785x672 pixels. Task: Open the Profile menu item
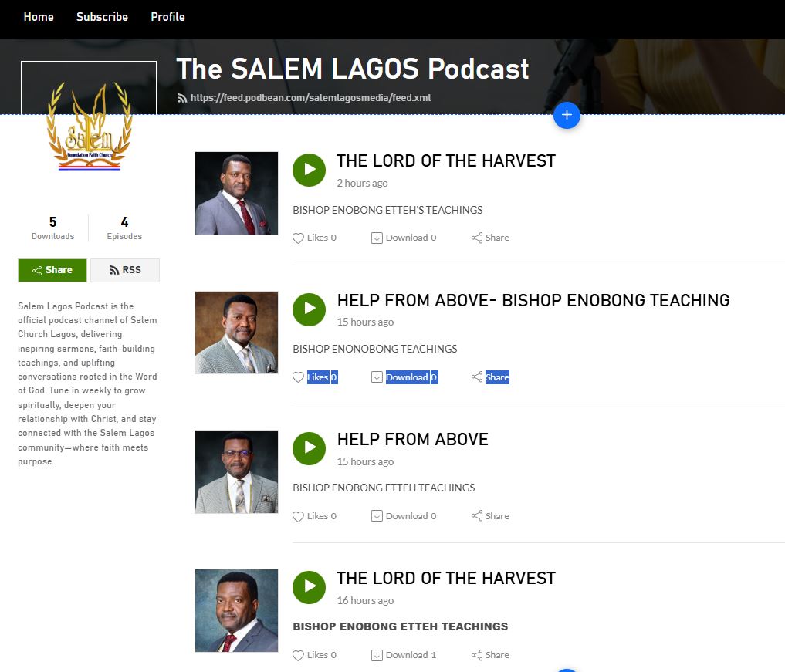coord(167,17)
